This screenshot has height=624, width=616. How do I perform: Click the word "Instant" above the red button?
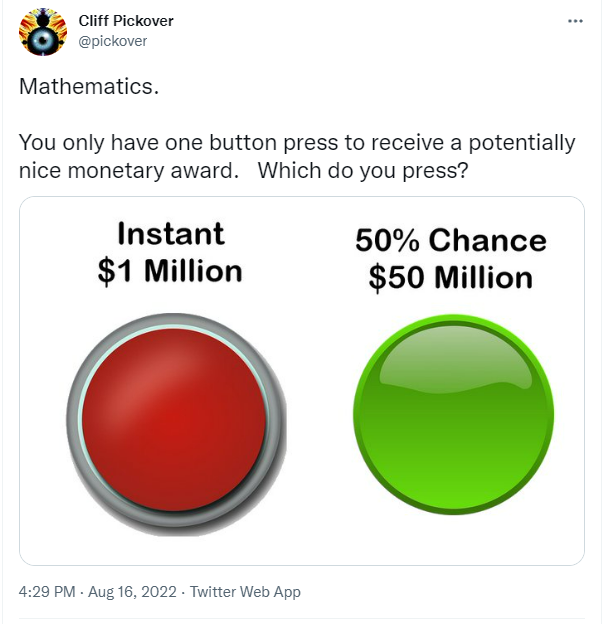[171, 234]
